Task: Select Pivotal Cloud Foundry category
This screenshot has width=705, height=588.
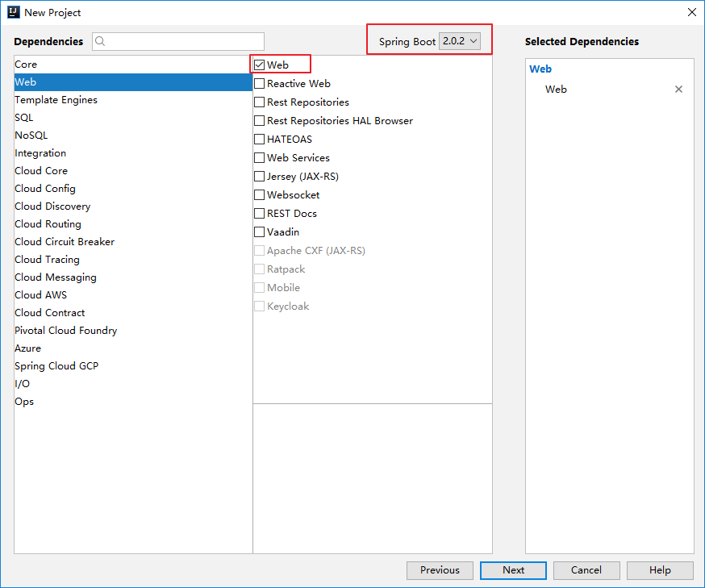Action: (x=133, y=331)
